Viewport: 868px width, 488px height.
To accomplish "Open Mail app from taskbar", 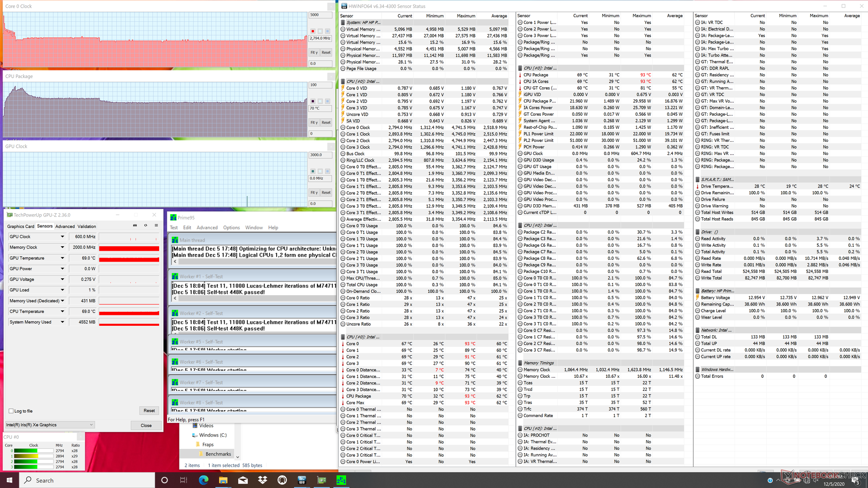I will (x=243, y=480).
